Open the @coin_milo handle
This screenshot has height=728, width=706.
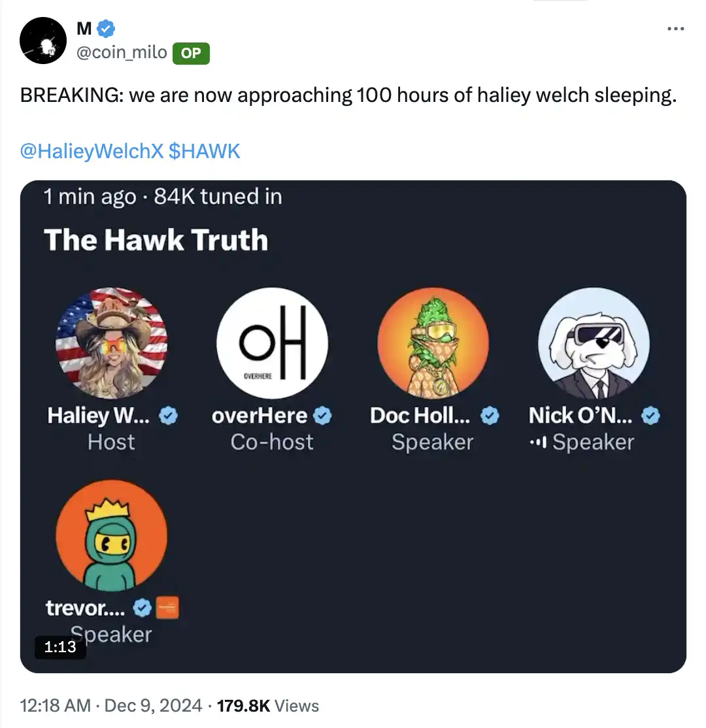click(122, 53)
